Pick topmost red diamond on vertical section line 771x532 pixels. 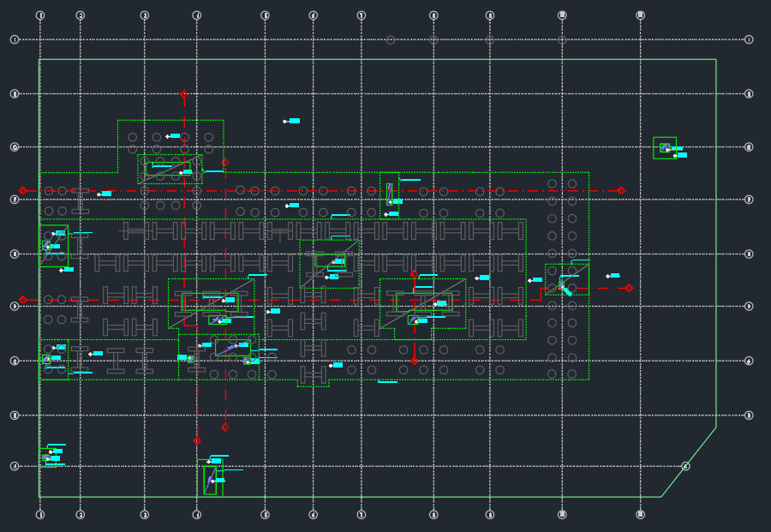(184, 94)
